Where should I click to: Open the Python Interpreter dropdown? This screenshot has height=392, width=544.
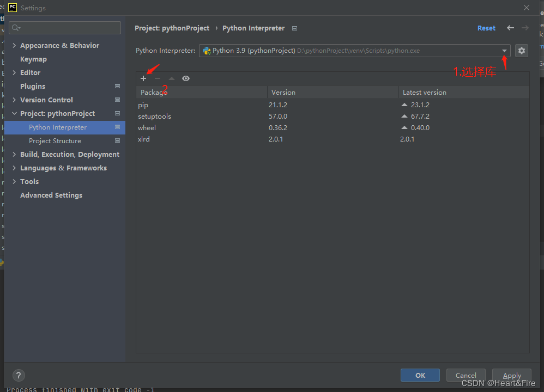point(504,51)
